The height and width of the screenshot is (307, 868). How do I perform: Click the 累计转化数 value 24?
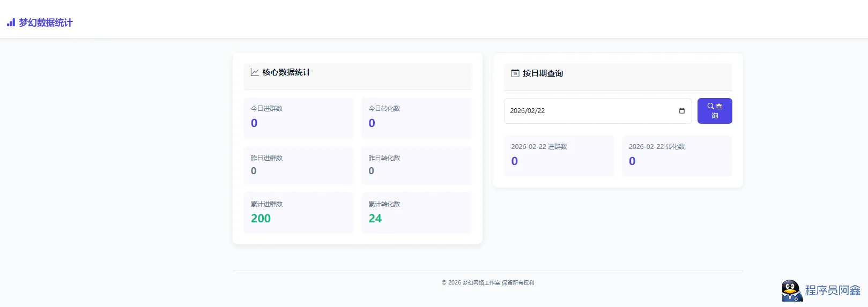pos(375,219)
